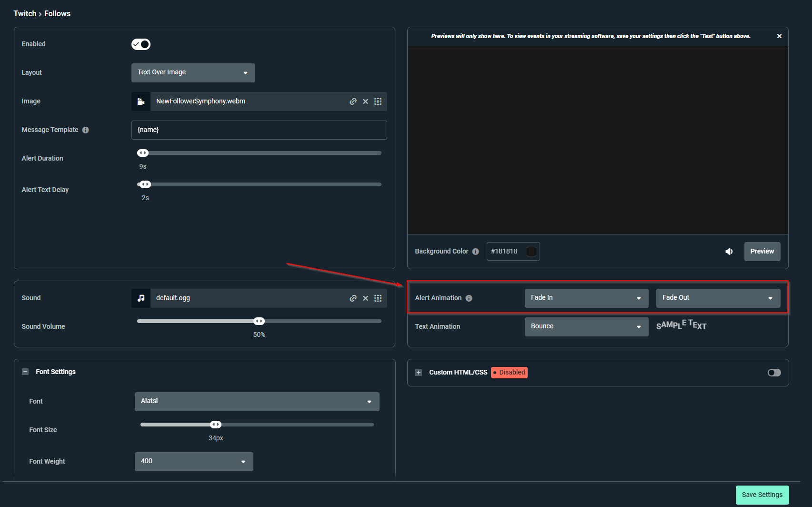Click the music note icon on the sound field
This screenshot has height=507, width=812.
click(x=140, y=298)
